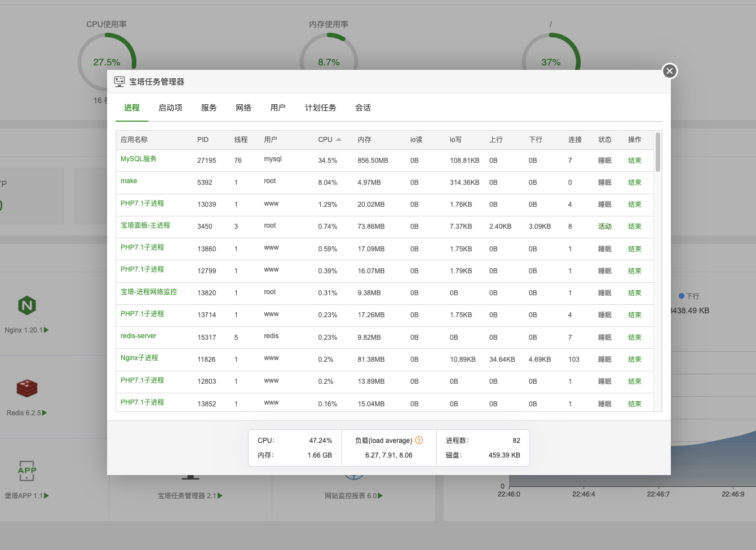Click the 34.5% CPU value
The height and width of the screenshot is (550, 756).
328,161
